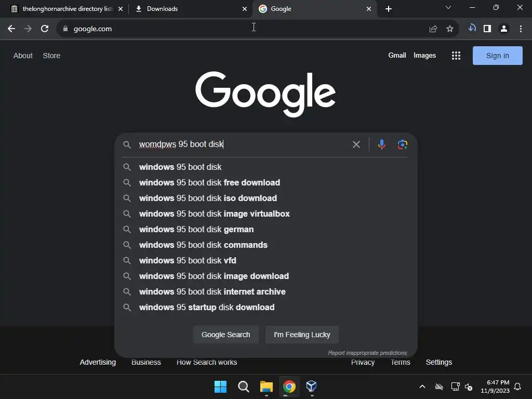Close the thelonghornarchive tab
Viewport: 532px width, 399px height.
[x=121, y=9]
